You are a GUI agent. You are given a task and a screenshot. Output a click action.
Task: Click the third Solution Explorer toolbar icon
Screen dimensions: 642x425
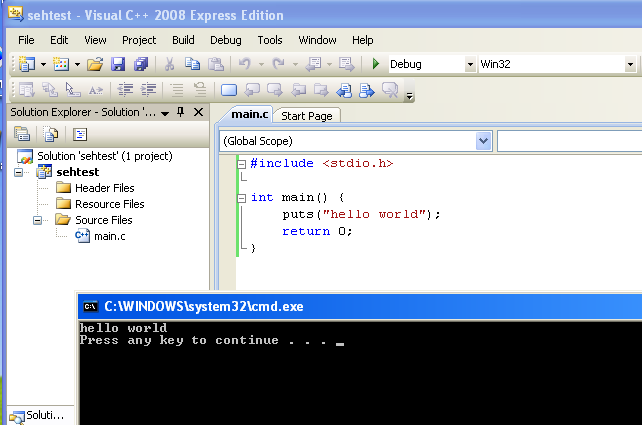click(80, 134)
